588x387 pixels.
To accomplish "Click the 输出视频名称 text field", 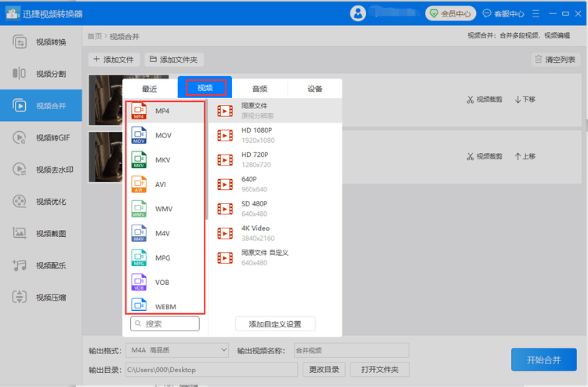I will (350, 350).
